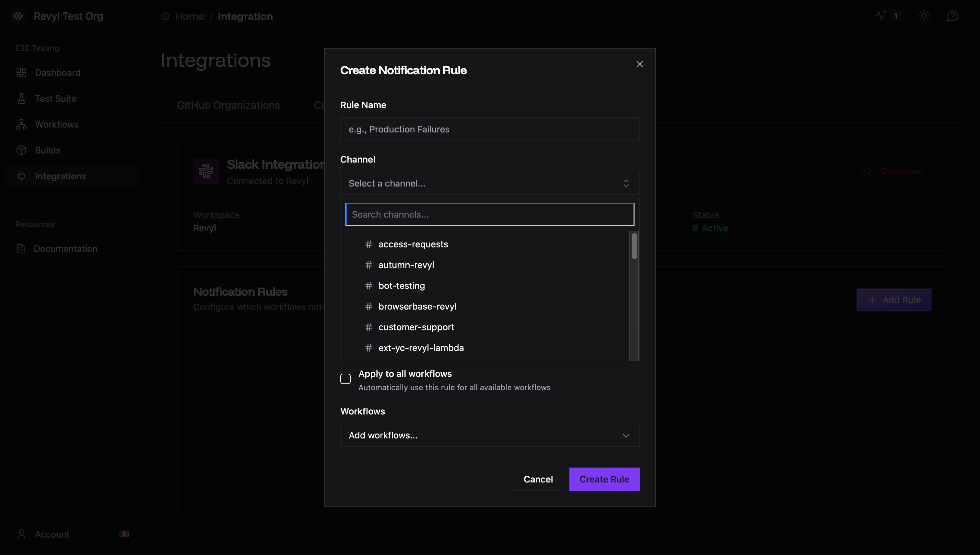The height and width of the screenshot is (555, 980).
Task: Open Documentation under Resources
Action: tap(65, 249)
